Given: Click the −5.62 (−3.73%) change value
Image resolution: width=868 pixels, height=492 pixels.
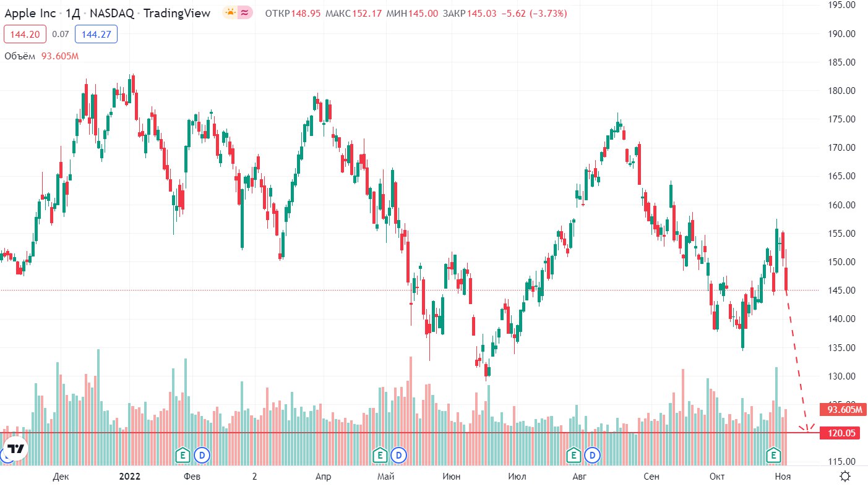Looking at the screenshot, I should (x=534, y=13).
